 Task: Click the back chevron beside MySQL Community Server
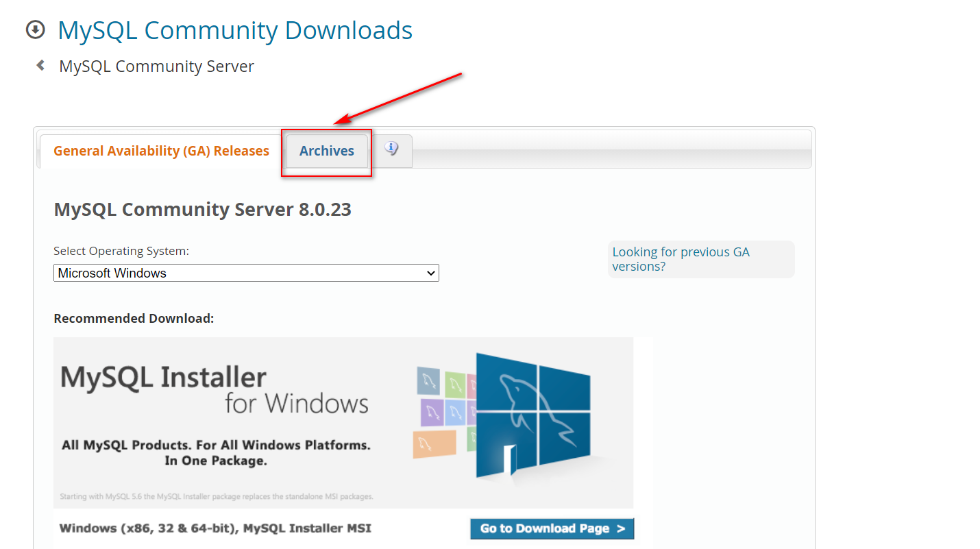tap(40, 65)
